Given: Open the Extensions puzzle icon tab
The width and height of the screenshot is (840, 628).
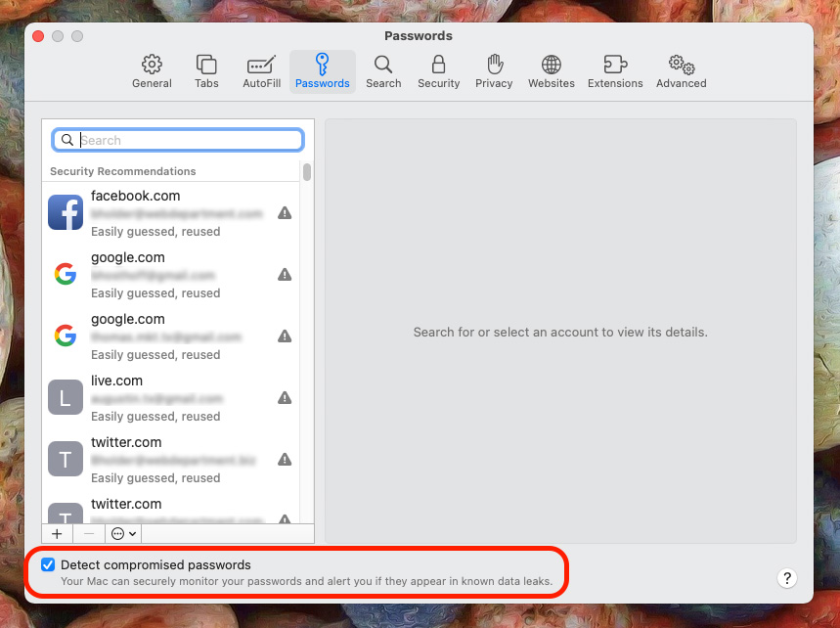Looking at the screenshot, I should pyautogui.click(x=615, y=71).
